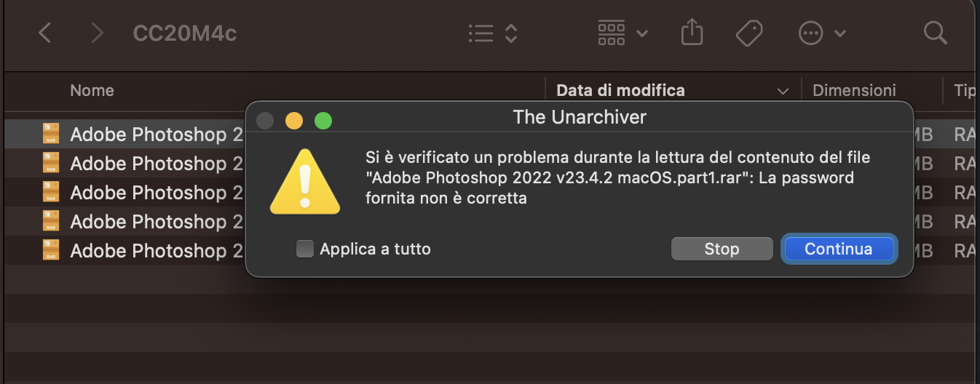Open the group-by grid icon

(612, 33)
